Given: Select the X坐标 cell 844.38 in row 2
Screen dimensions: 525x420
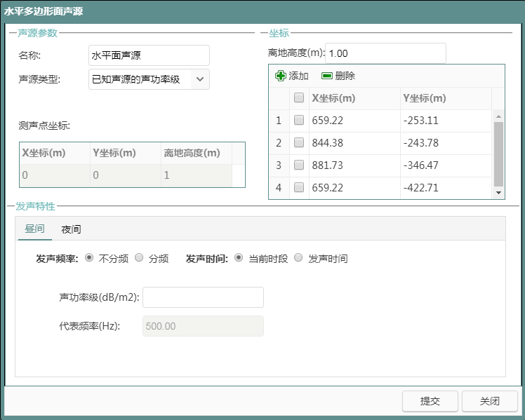Looking at the screenshot, I should point(354,143).
